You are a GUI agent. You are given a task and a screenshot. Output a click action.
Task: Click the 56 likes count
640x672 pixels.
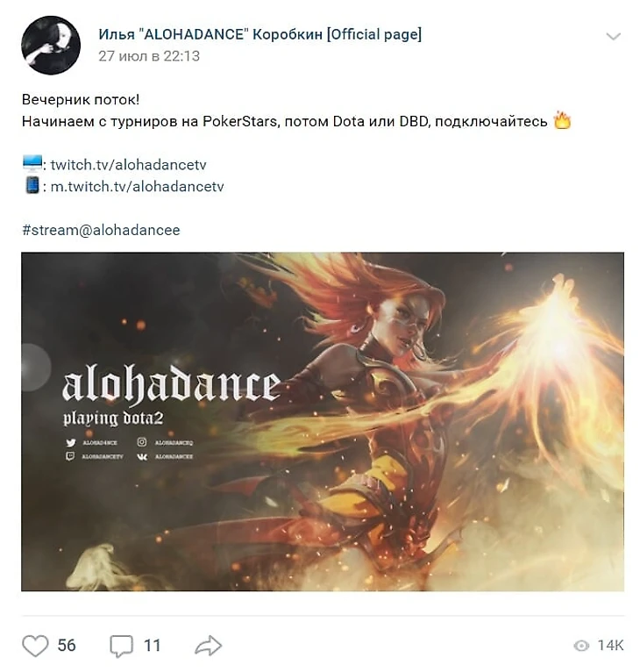click(67, 646)
